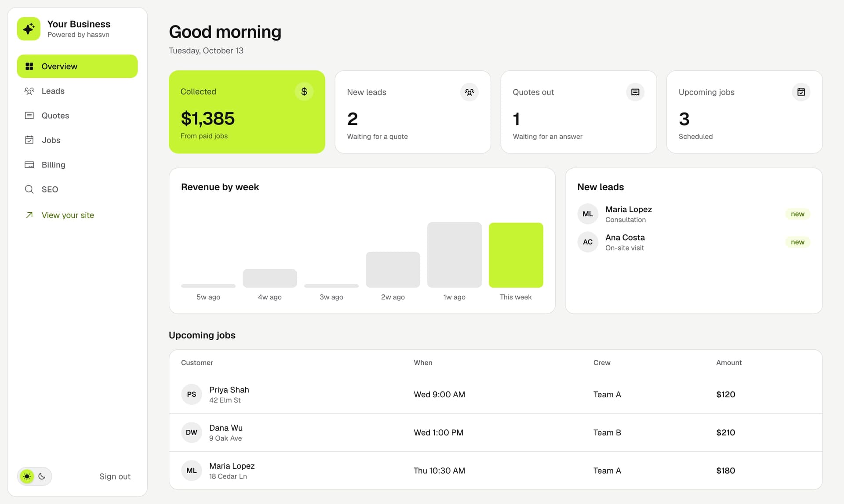Click the $1,385 collected amount
The image size is (844, 504).
[x=207, y=119]
